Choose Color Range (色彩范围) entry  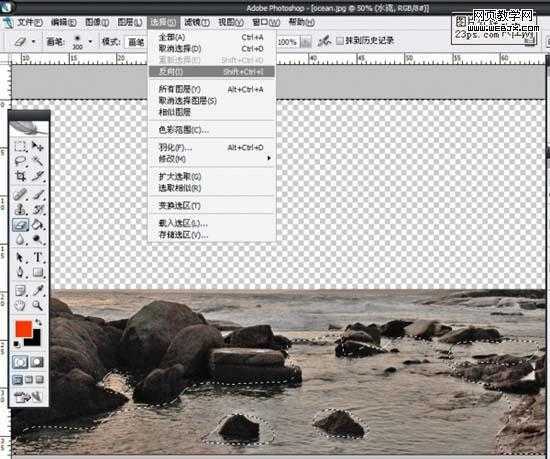point(212,130)
